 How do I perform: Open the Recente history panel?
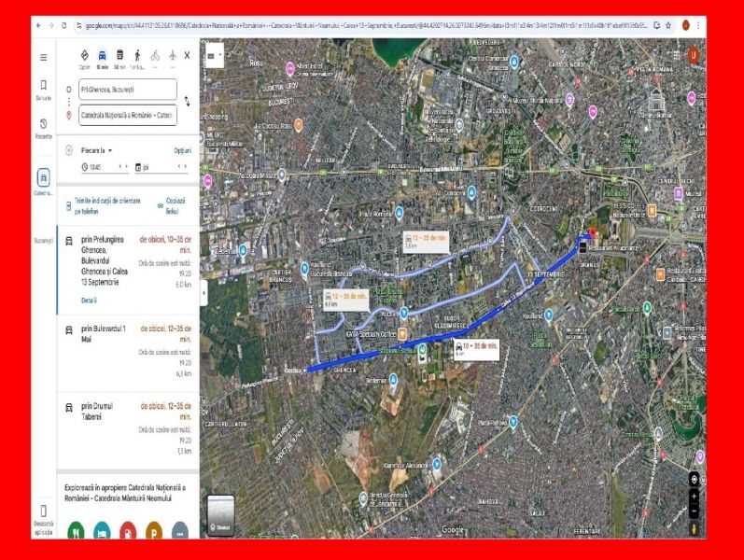[x=43, y=128]
